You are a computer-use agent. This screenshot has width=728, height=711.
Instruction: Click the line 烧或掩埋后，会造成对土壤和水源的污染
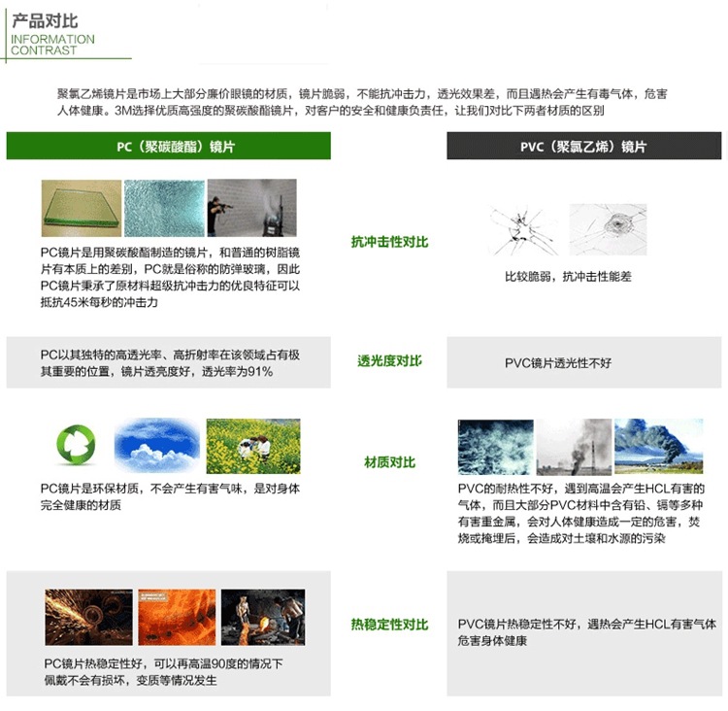[562, 538]
